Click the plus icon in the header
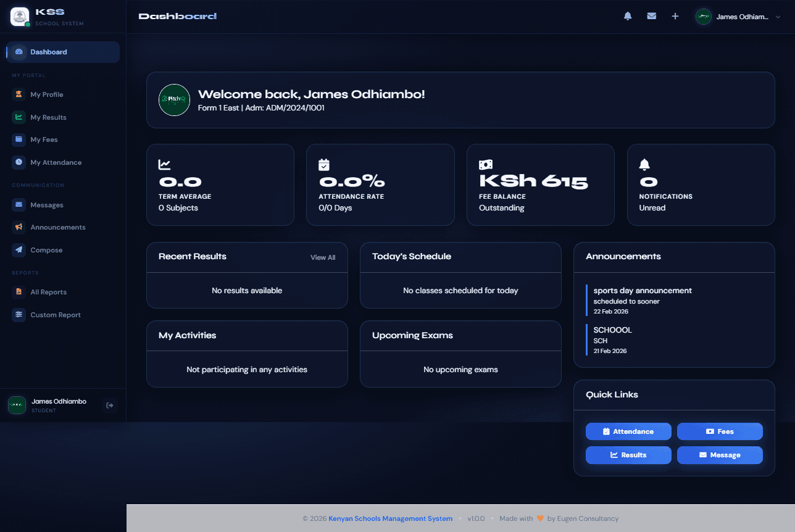 pos(675,16)
